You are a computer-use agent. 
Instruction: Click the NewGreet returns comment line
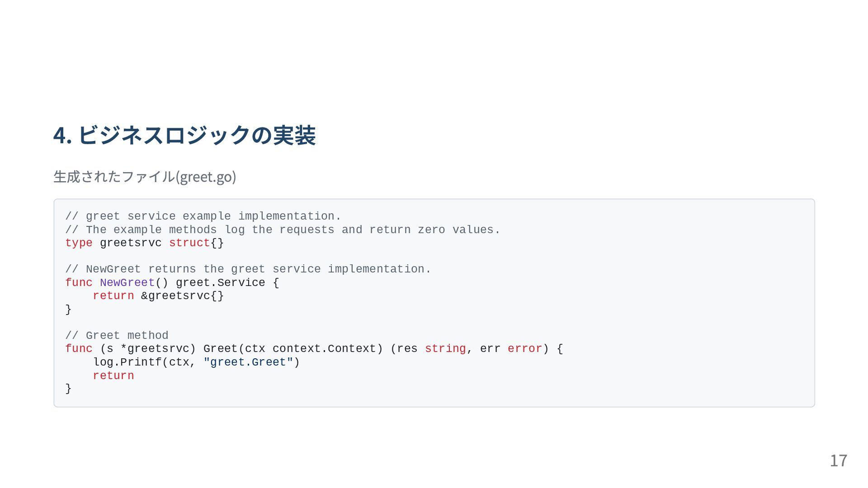[x=248, y=269]
